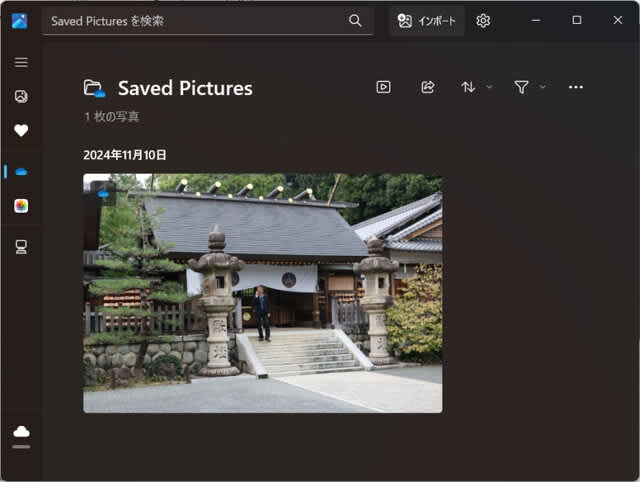Open the hamburger navigation menu
Viewport: 640px width, 482px height.
pos(21,62)
